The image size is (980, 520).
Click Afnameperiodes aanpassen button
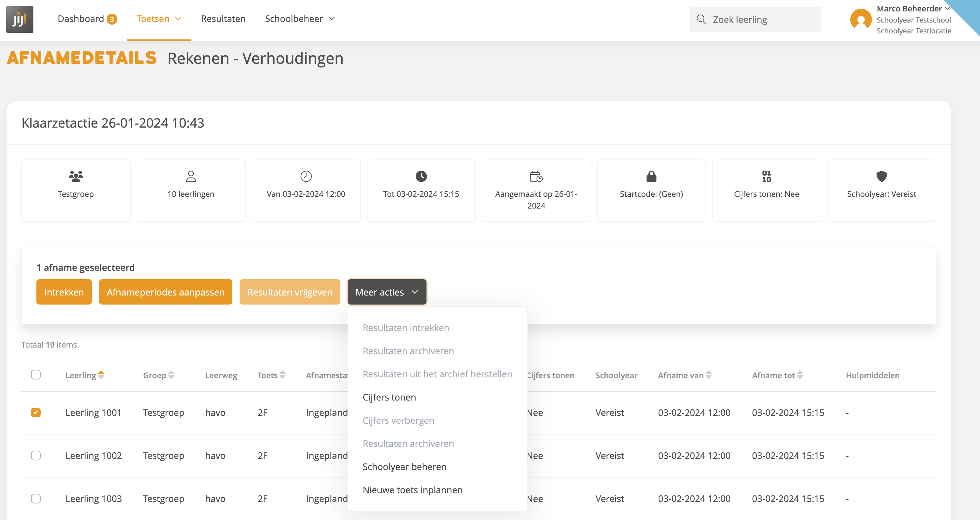(x=166, y=292)
